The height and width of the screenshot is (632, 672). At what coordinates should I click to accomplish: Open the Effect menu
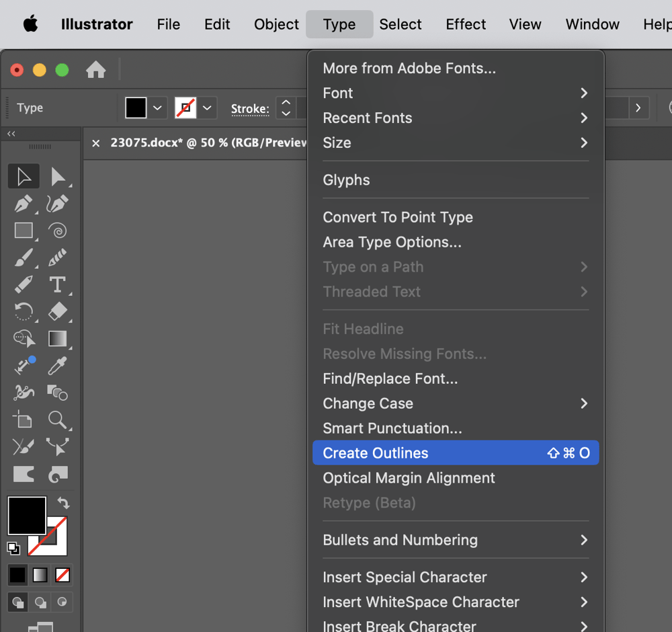click(466, 24)
